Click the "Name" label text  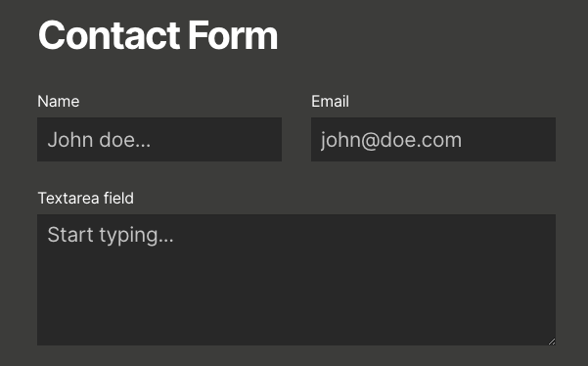pos(59,101)
